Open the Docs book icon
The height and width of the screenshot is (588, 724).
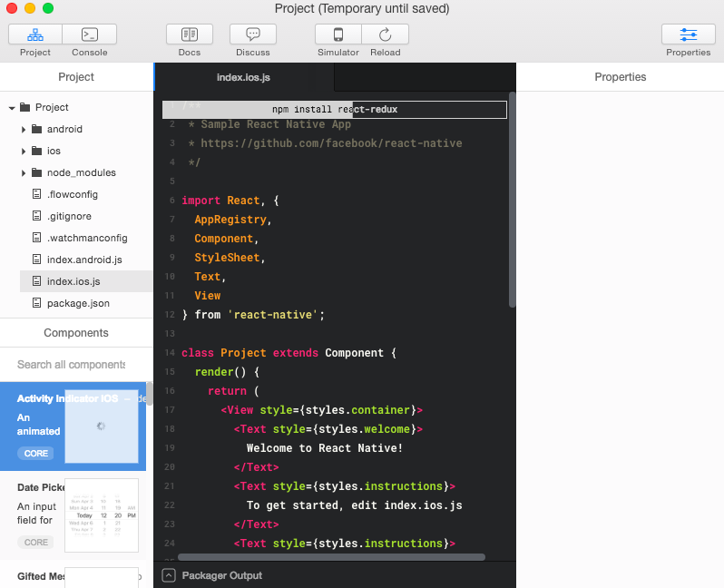[190, 34]
